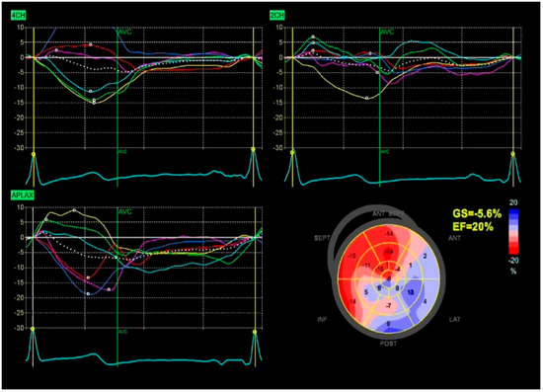Click the AVC marker in 2CH graph
The width and height of the screenshot is (543, 392).
(387, 32)
